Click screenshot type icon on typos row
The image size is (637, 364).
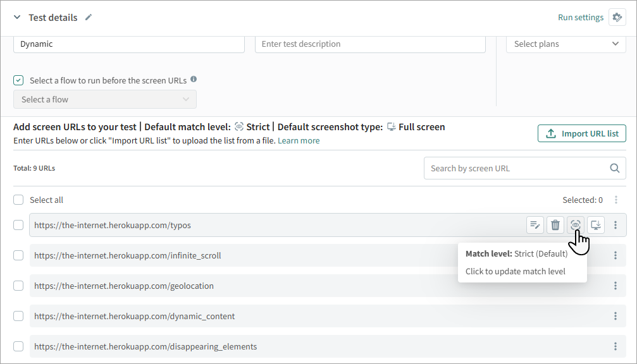click(x=596, y=224)
